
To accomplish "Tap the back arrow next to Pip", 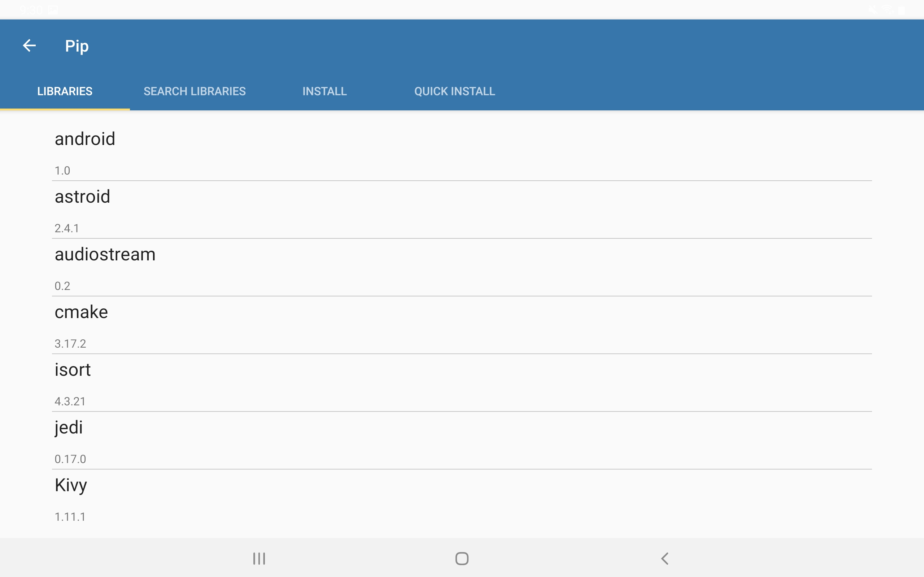I will [29, 46].
